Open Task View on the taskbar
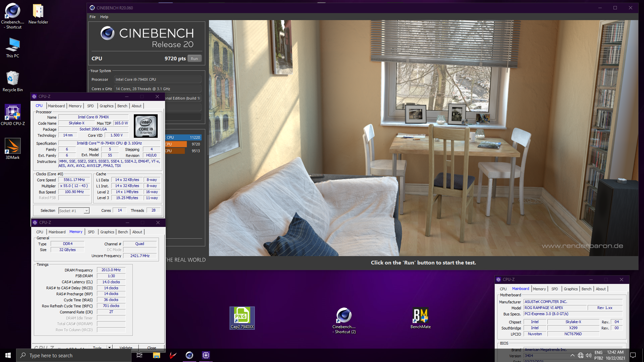Viewport: 644px width, 362px height. point(140,355)
